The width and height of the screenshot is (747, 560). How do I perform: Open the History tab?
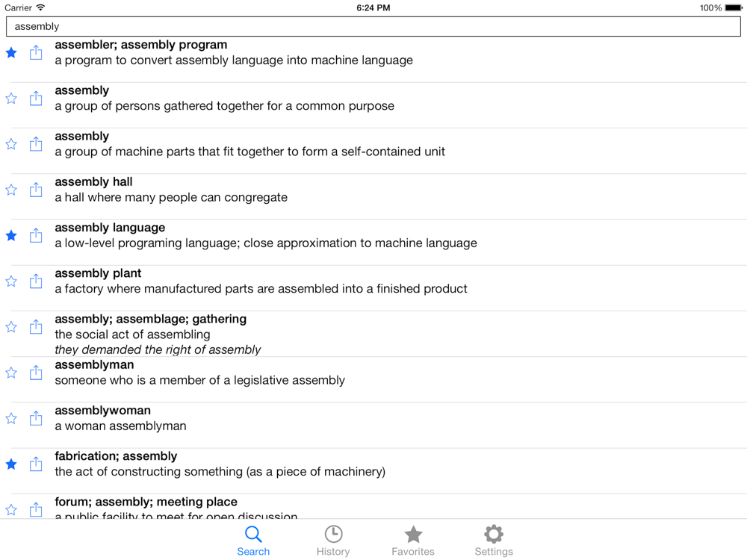(333, 541)
